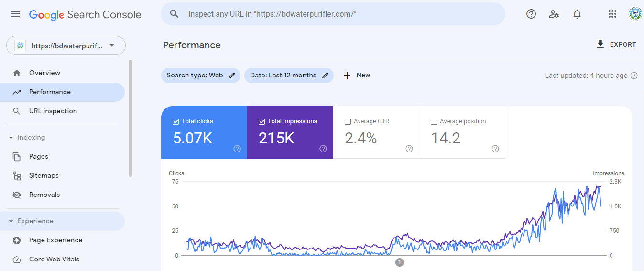Add a New filter
This screenshot has height=271, width=644.
(x=357, y=76)
